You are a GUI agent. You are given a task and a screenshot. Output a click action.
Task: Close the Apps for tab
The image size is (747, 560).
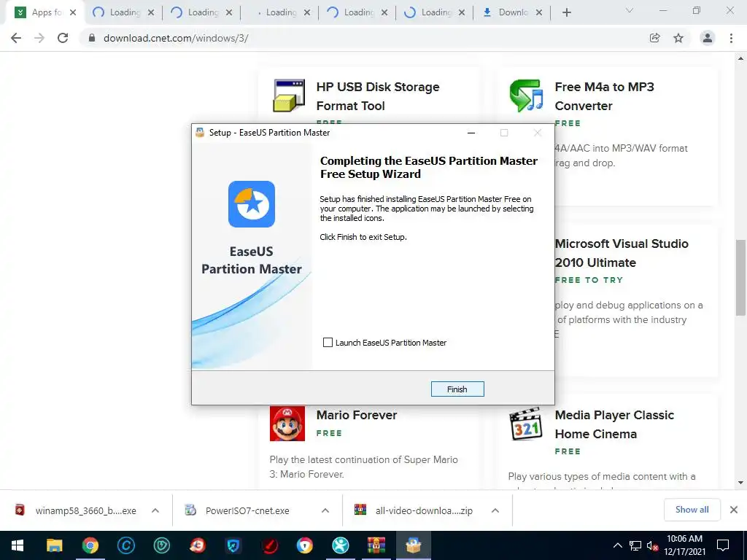73,12
